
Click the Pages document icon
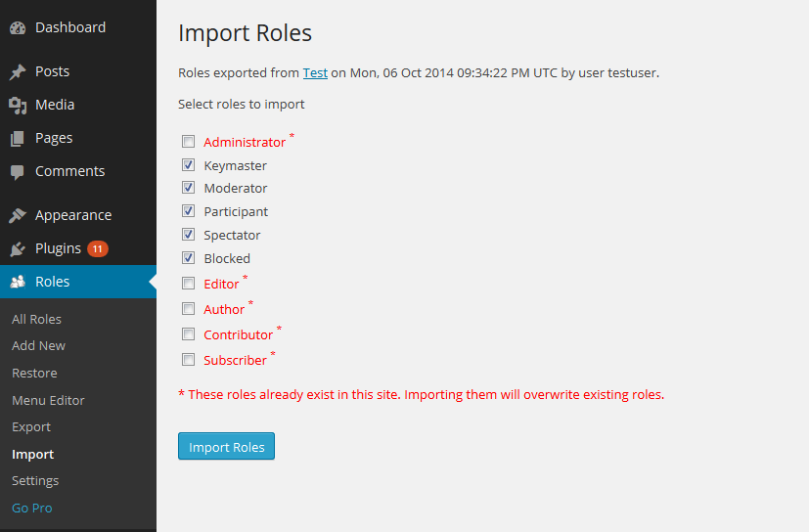pos(18,138)
